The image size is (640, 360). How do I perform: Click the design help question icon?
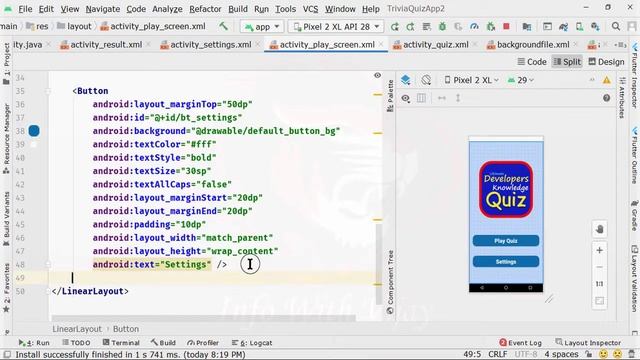(x=606, y=98)
